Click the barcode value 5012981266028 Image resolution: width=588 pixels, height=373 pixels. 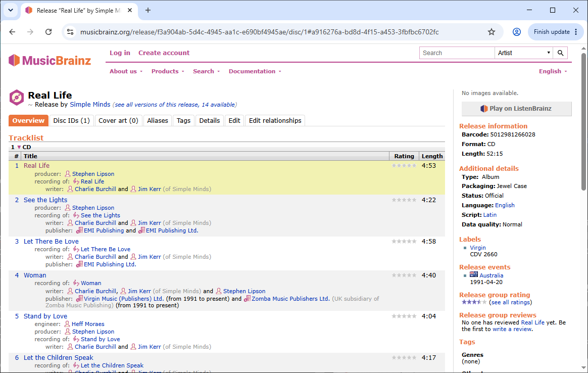513,134
